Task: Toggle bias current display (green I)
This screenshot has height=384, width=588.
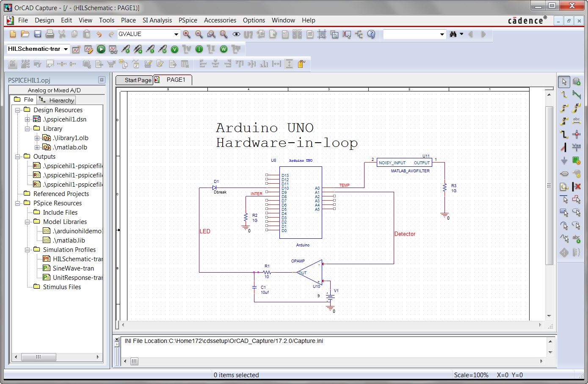Action: click(199, 49)
